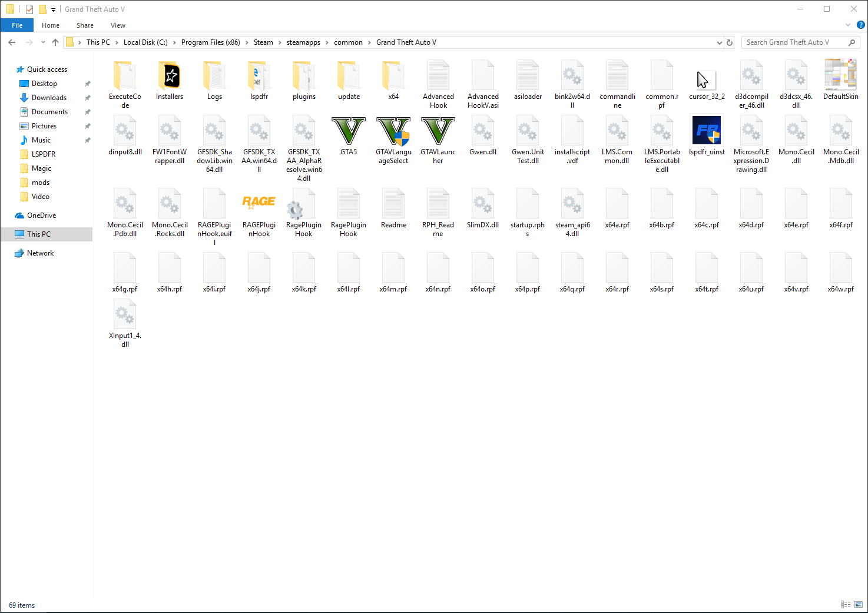The height and width of the screenshot is (613, 868).
Task: Select the GTA5 executable icon
Action: 349,131
